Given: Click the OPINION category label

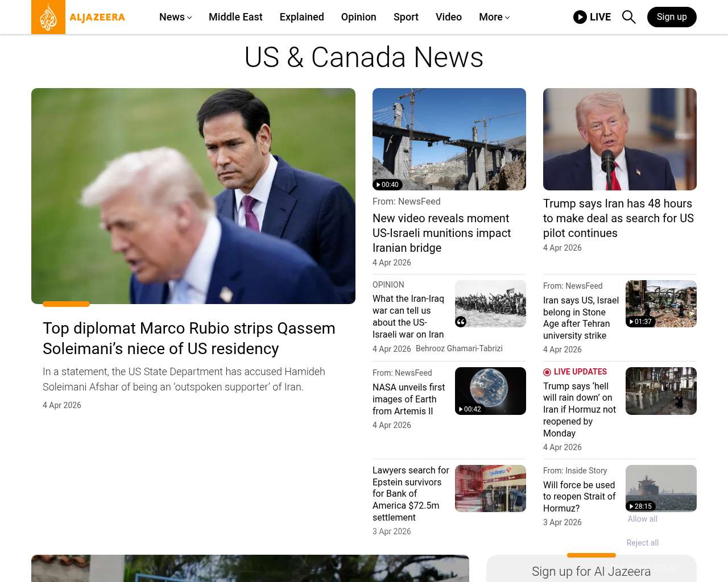Looking at the screenshot, I should coord(388,285).
